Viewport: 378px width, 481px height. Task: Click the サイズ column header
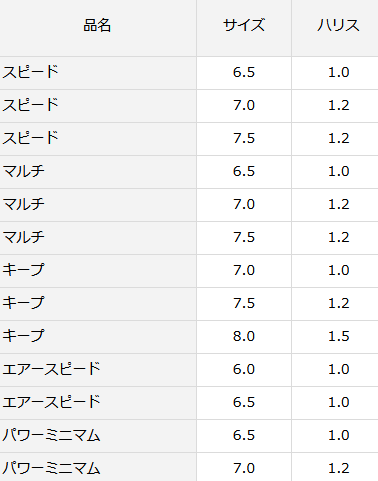click(x=244, y=26)
